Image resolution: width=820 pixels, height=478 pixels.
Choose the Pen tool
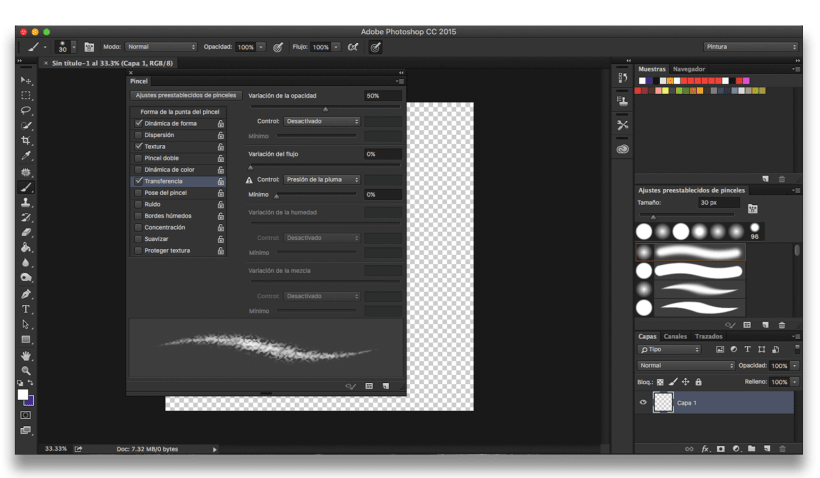point(26,294)
